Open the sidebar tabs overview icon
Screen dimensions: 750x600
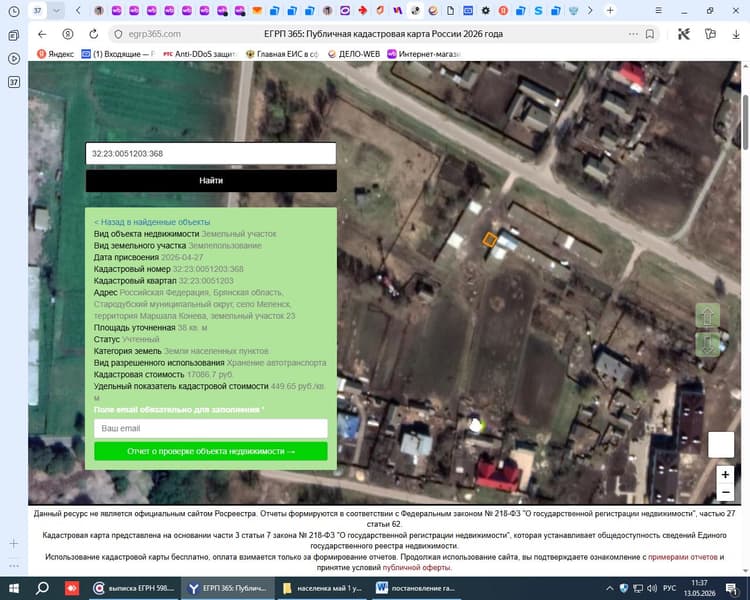[x=14, y=35]
